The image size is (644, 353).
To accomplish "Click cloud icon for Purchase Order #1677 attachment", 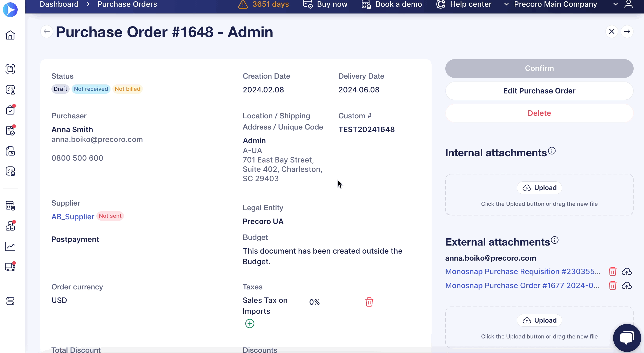I will 627,286.
